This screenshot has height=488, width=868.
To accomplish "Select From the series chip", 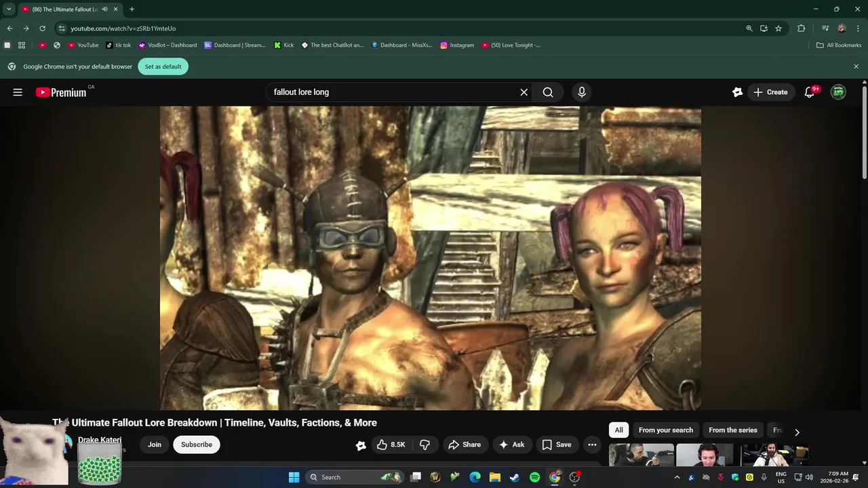I will point(733,430).
